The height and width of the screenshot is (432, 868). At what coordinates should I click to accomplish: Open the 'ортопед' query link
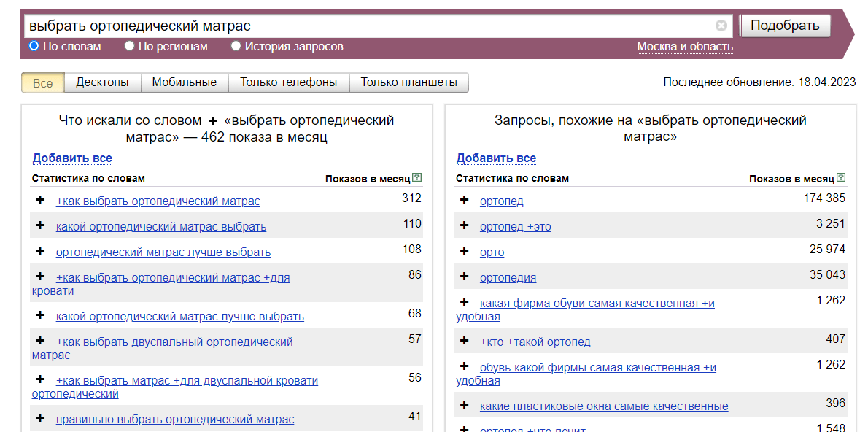[502, 201]
